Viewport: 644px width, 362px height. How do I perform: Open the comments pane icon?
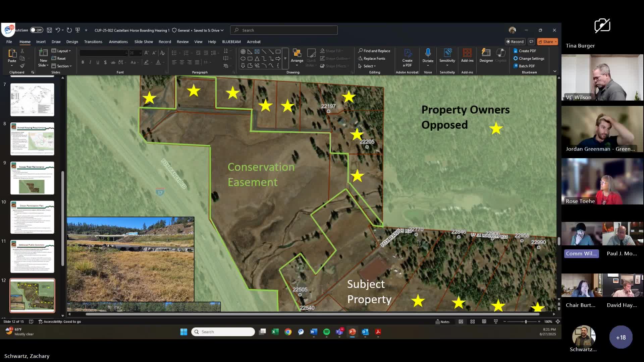click(531, 42)
